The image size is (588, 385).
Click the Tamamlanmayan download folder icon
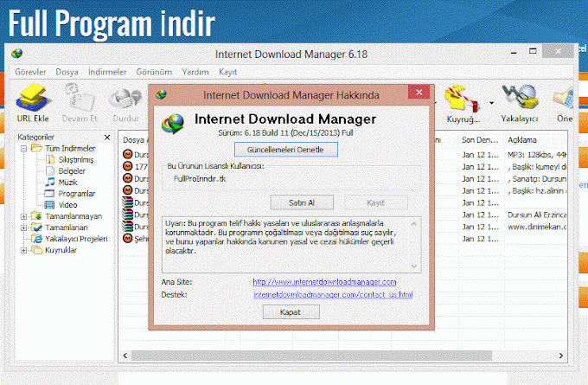(36, 216)
